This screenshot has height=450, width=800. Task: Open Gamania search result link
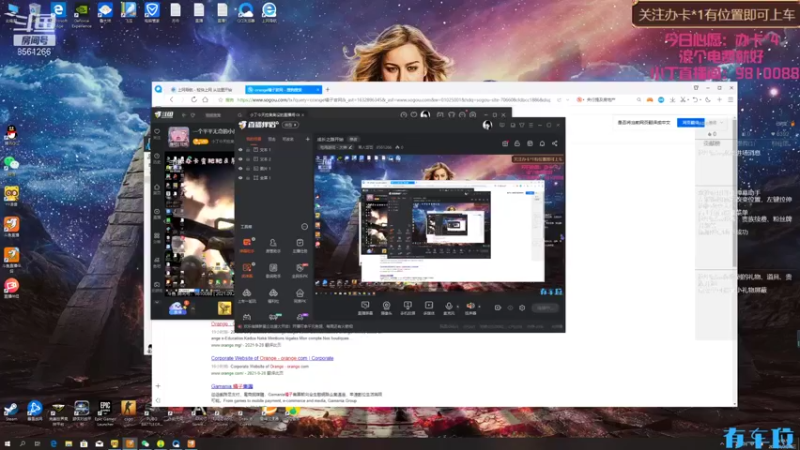232,386
